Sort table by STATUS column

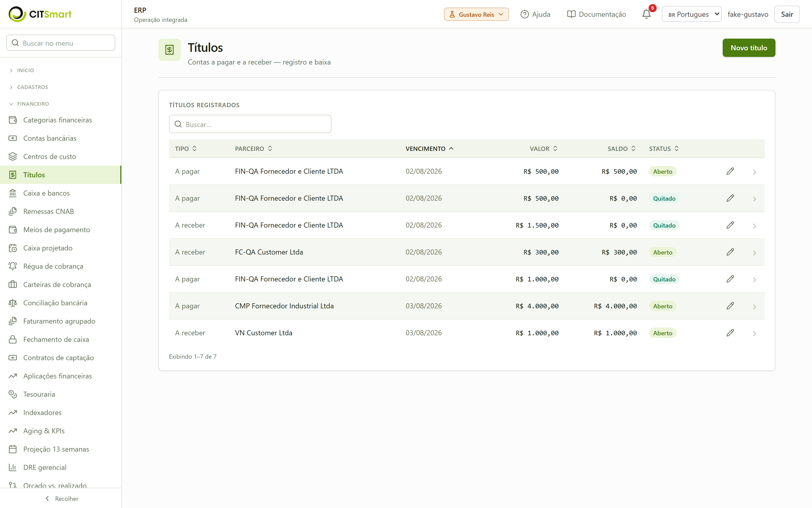pos(664,149)
